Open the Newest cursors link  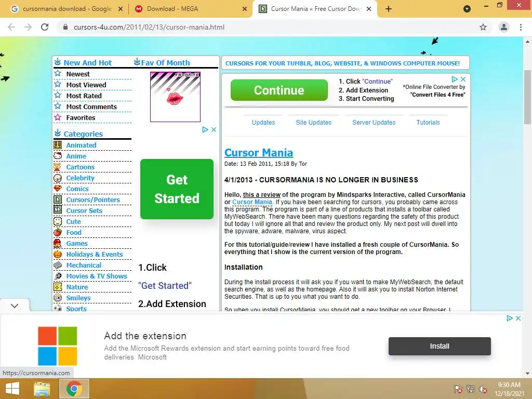point(78,74)
